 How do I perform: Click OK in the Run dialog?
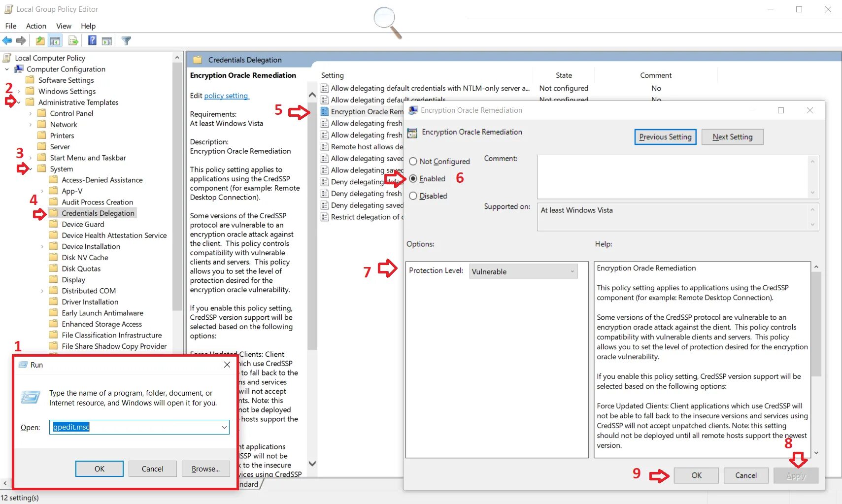pyautogui.click(x=100, y=469)
